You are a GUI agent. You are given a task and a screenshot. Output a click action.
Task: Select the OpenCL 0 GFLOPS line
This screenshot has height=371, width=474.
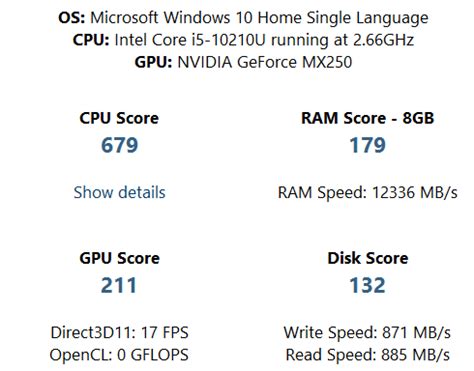tap(119, 355)
